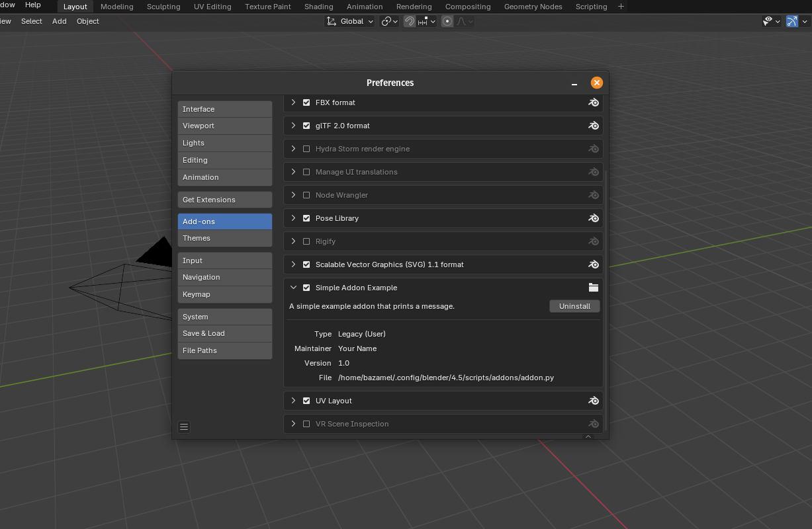Enable the Node Wrangler add-on checkbox
Image resolution: width=812 pixels, height=529 pixels.
306,195
